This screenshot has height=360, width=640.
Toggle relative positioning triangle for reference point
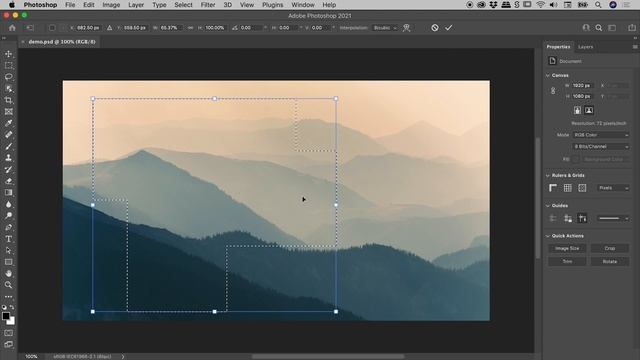[109, 28]
